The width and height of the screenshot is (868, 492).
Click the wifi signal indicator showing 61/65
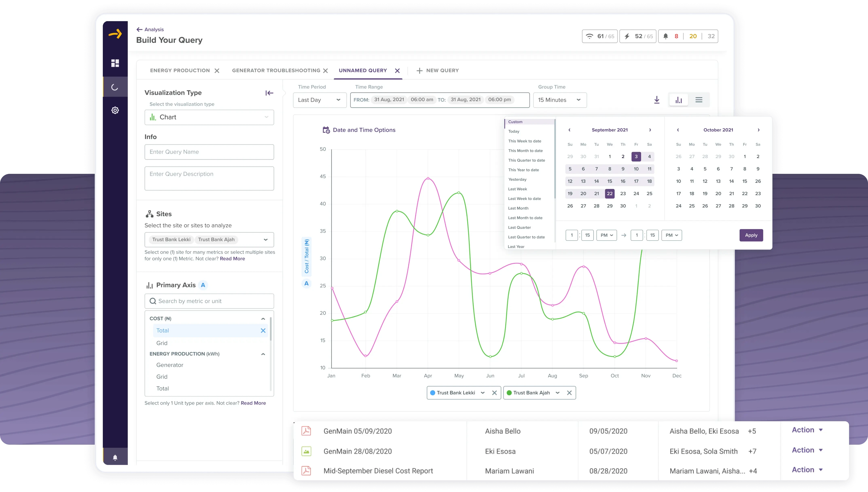point(600,36)
